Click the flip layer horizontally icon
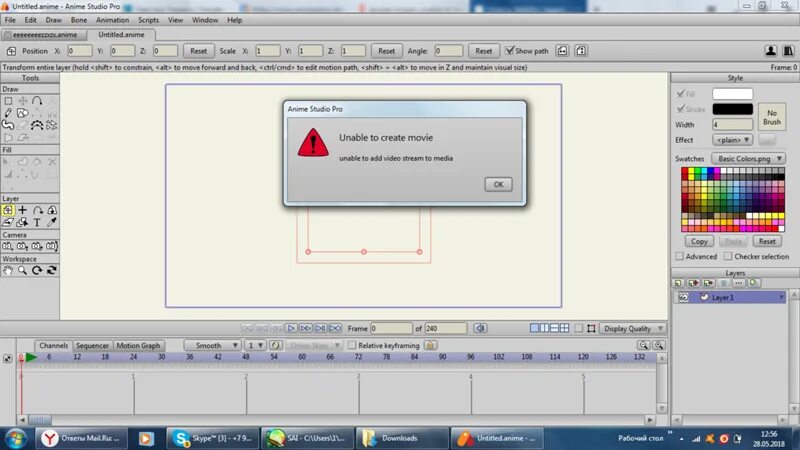The width and height of the screenshot is (800, 450). (562, 51)
